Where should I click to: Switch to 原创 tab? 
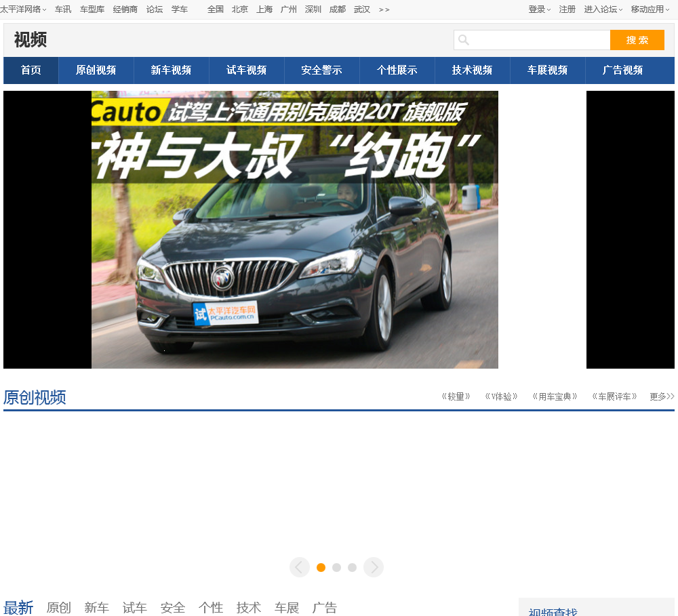pyautogui.click(x=58, y=607)
